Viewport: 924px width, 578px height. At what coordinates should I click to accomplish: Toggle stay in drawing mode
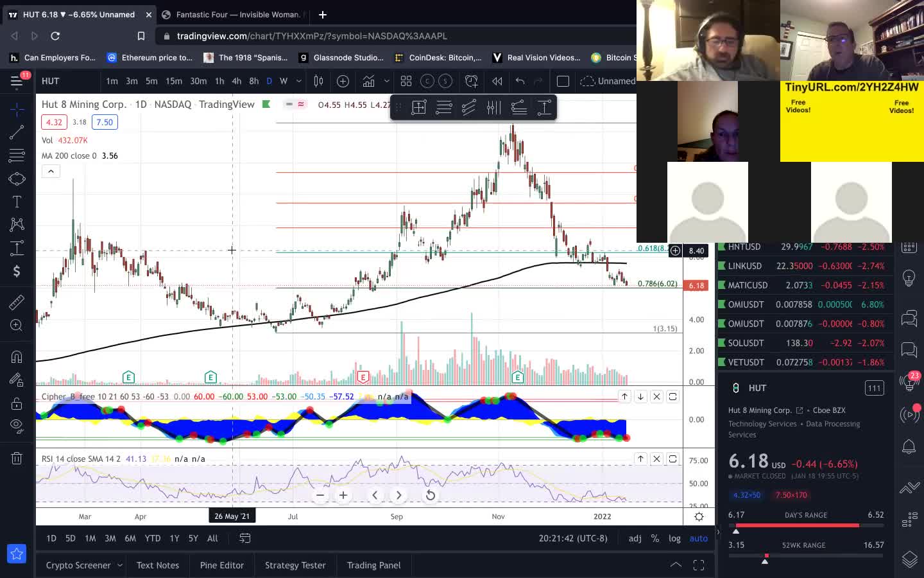point(17,380)
